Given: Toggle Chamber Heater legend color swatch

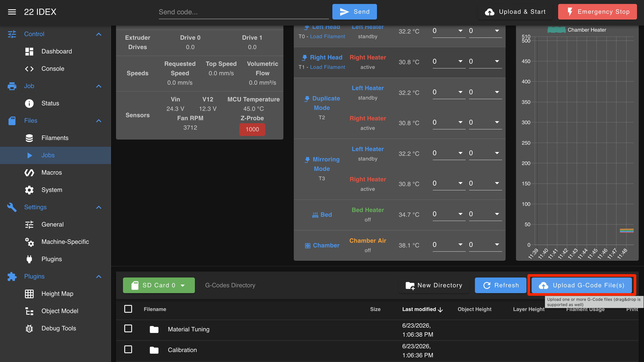Looking at the screenshot, I should [x=556, y=30].
